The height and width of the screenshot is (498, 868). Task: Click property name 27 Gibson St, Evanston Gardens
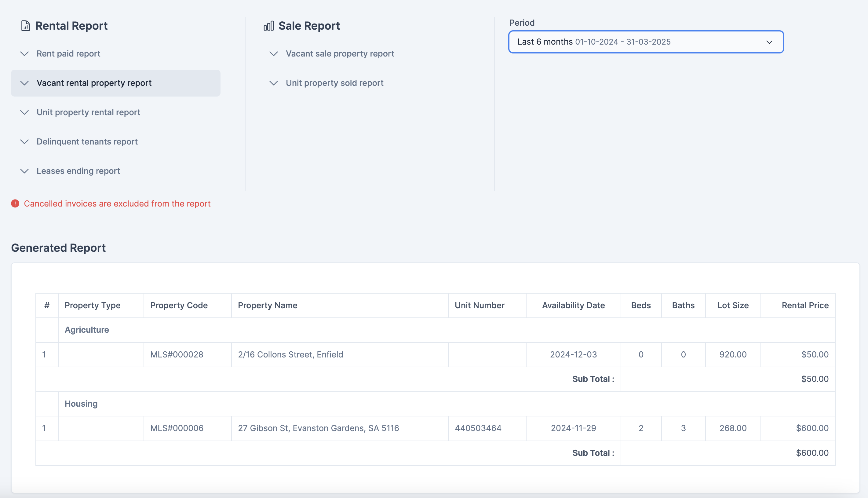pos(319,428)
